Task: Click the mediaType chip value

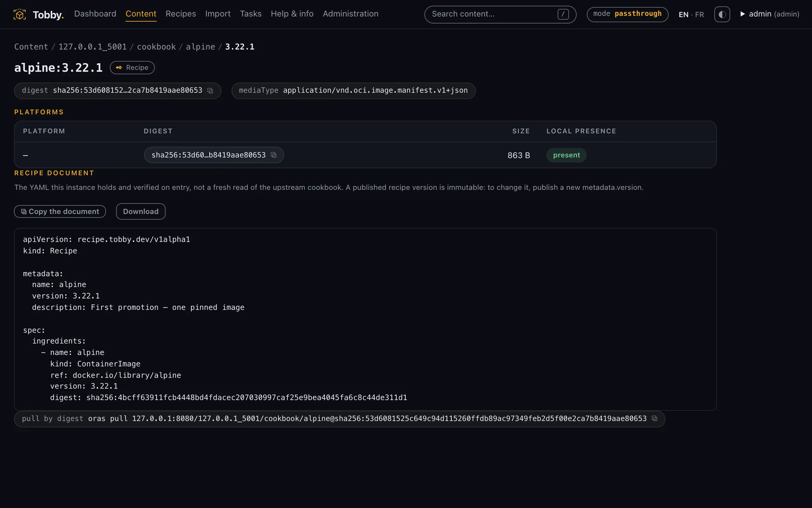Action: [375, 90]
